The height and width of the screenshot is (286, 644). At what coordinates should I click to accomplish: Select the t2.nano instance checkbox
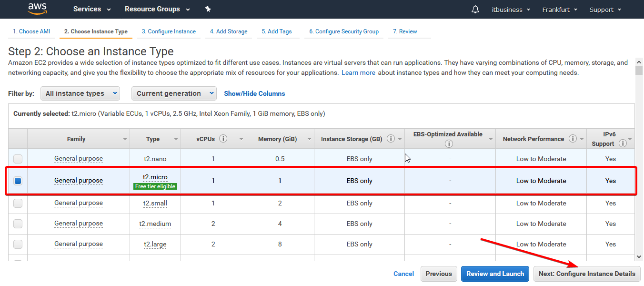(18, 159)
